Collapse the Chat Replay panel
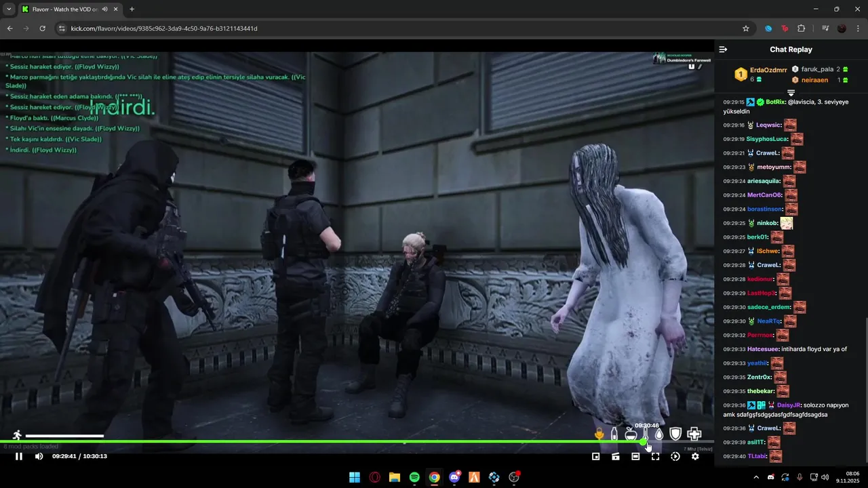 pyautogui.click(x=723, y=49)
